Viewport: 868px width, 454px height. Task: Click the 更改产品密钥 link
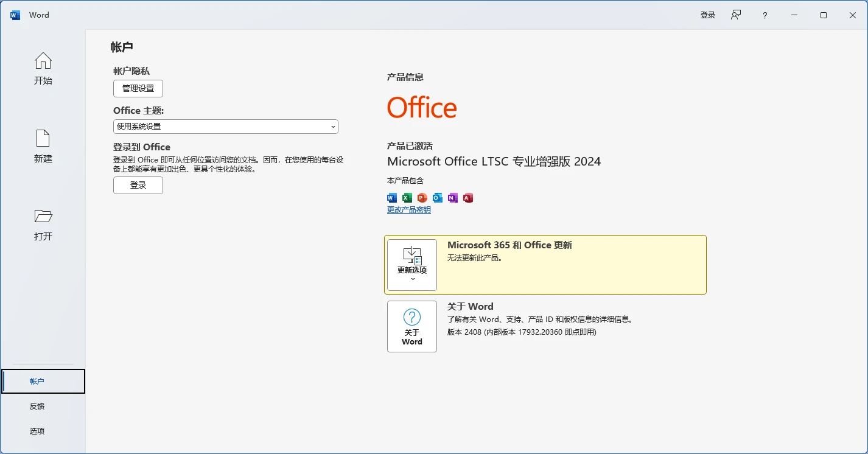tap(409, 210)
